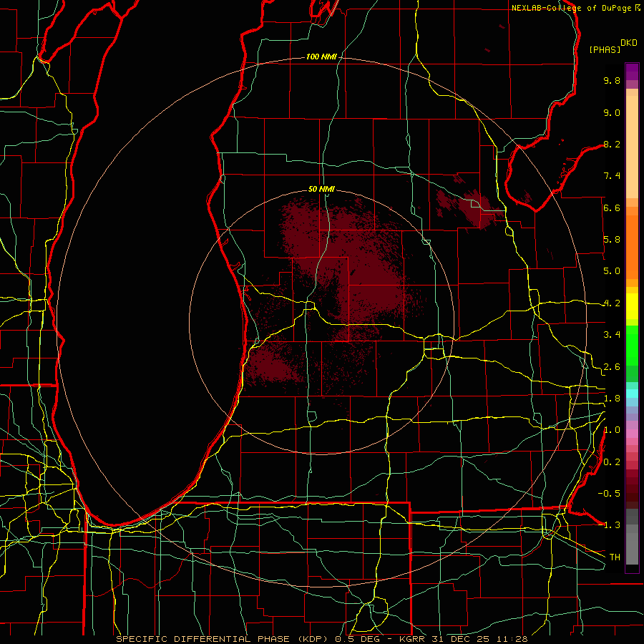Click the 9.0 value on the color scale

point(612,112)
